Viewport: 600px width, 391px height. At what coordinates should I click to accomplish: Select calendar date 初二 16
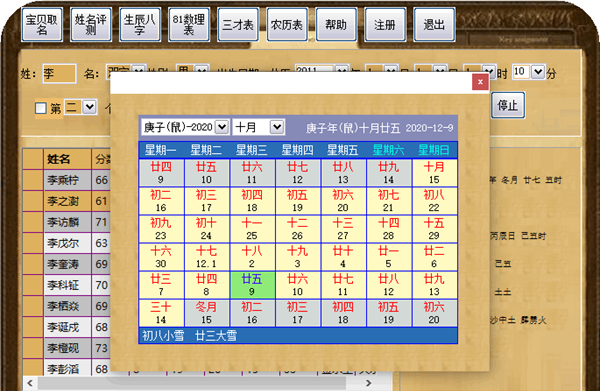(x=161, y=201)
